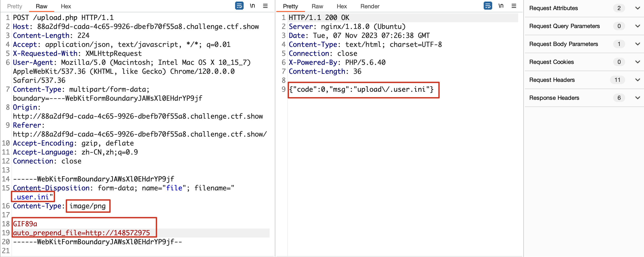
Task: Click the Request Query Parameters label
Action: click(565, 26)
